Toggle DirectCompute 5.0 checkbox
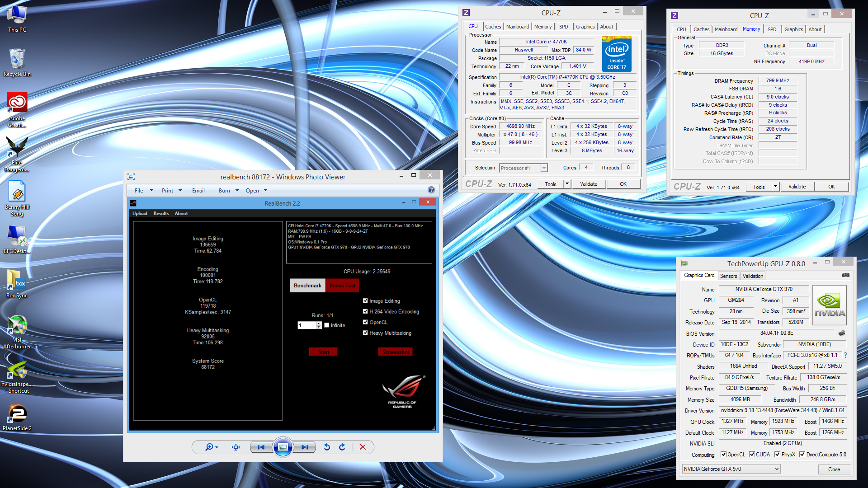Screen dimensions: 868x488 tap(802, 455)
